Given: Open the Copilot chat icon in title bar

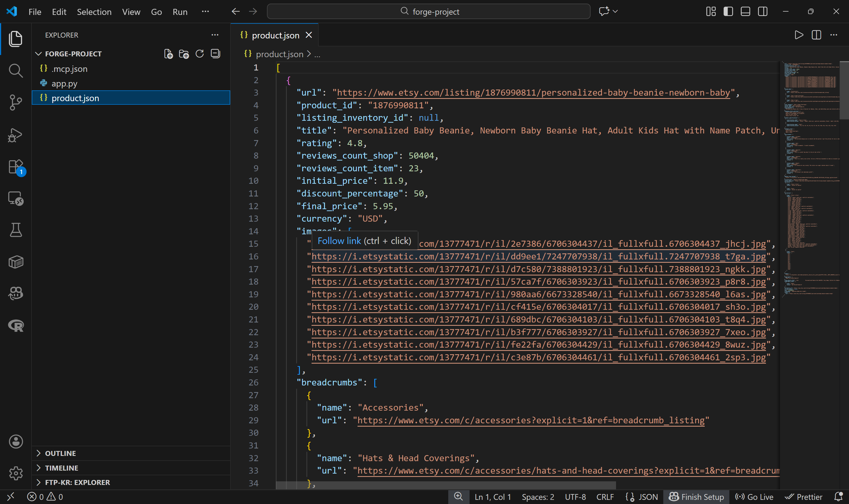Looking at the screenshot, I should pyautogui.click(x=604, y=12).
